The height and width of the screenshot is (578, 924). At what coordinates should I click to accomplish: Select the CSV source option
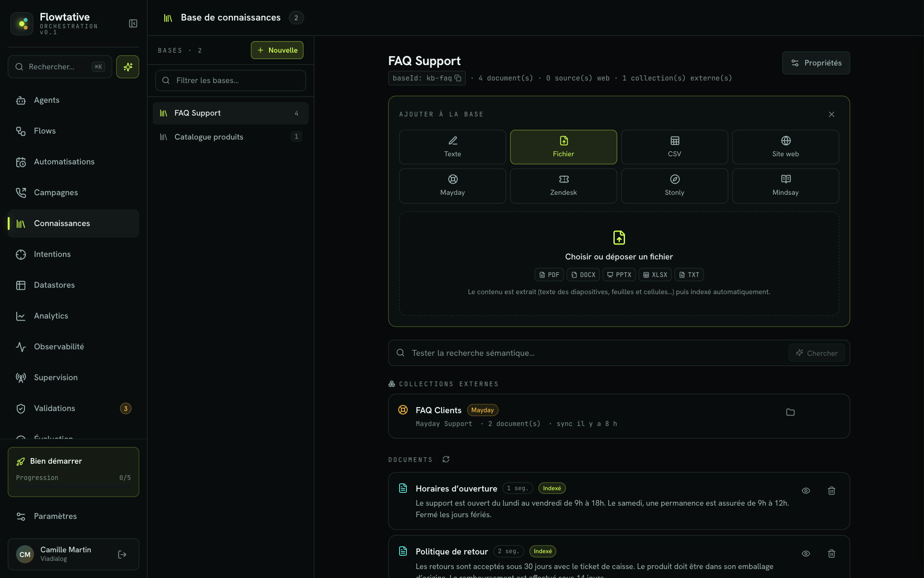pos(674,147)
